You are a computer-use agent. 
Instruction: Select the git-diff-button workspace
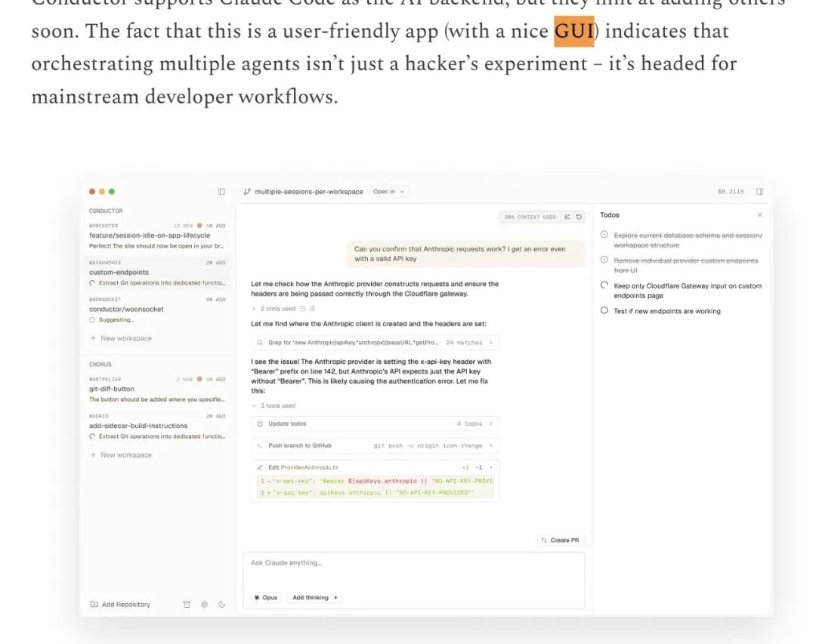pyautogui.click(x=156, y=389)
